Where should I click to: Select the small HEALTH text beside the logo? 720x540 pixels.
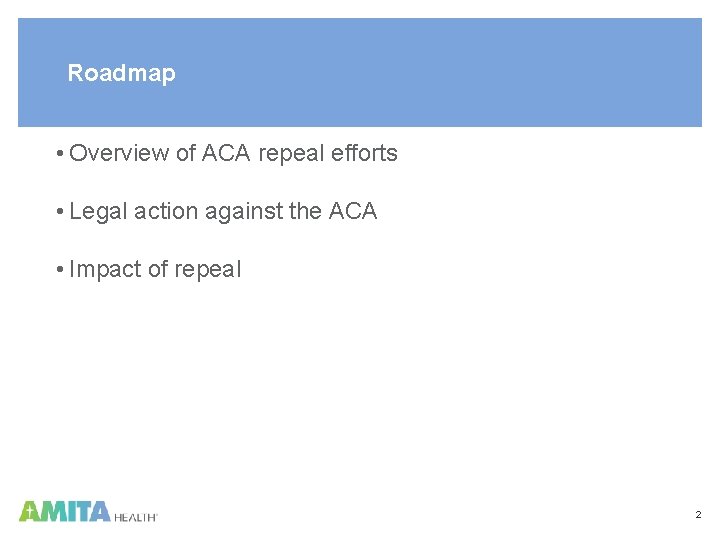point(135,518)
